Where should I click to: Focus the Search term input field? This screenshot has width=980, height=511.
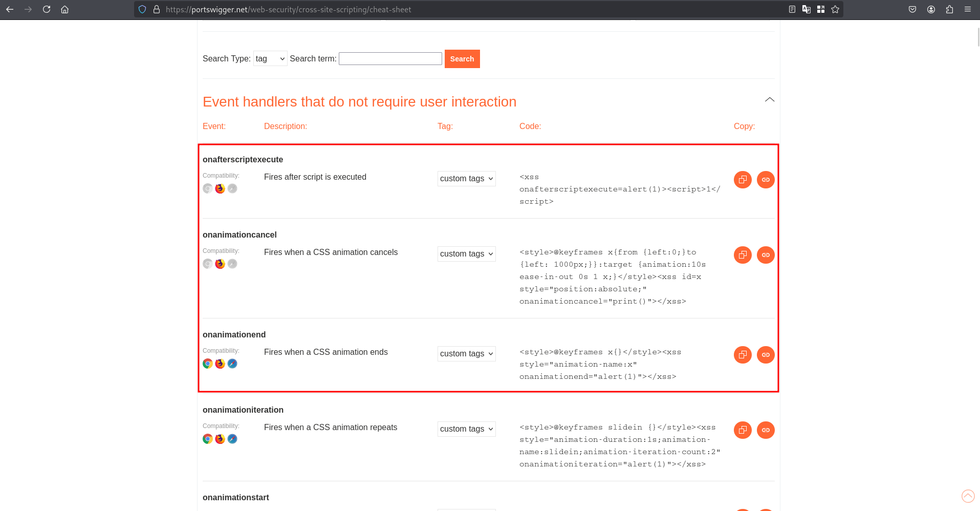[x=390, y=58]
